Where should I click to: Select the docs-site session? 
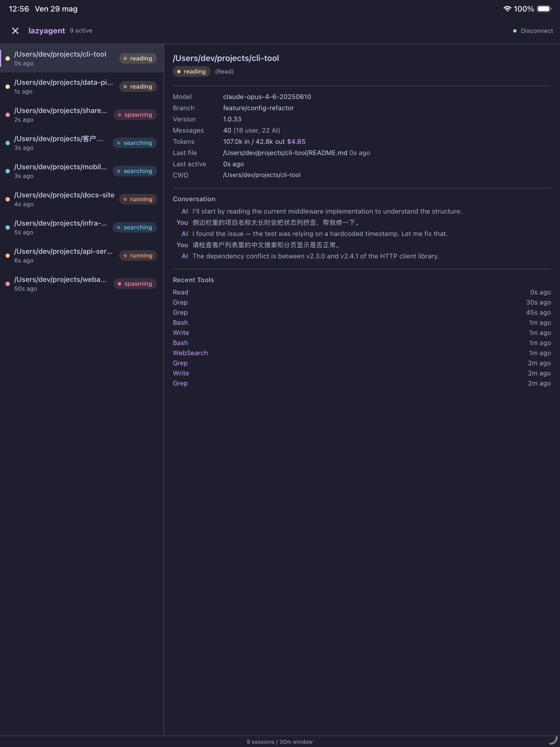coord(82,199)
